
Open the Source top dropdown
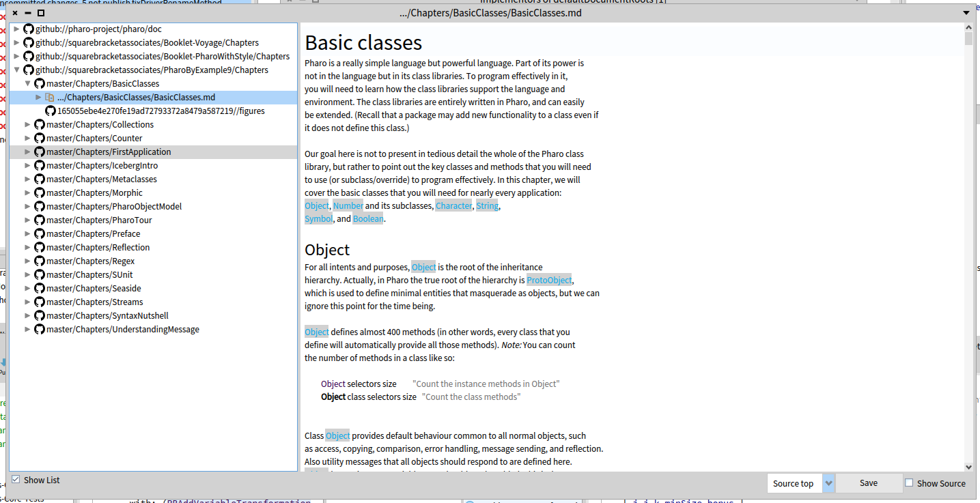pos(828,483)
